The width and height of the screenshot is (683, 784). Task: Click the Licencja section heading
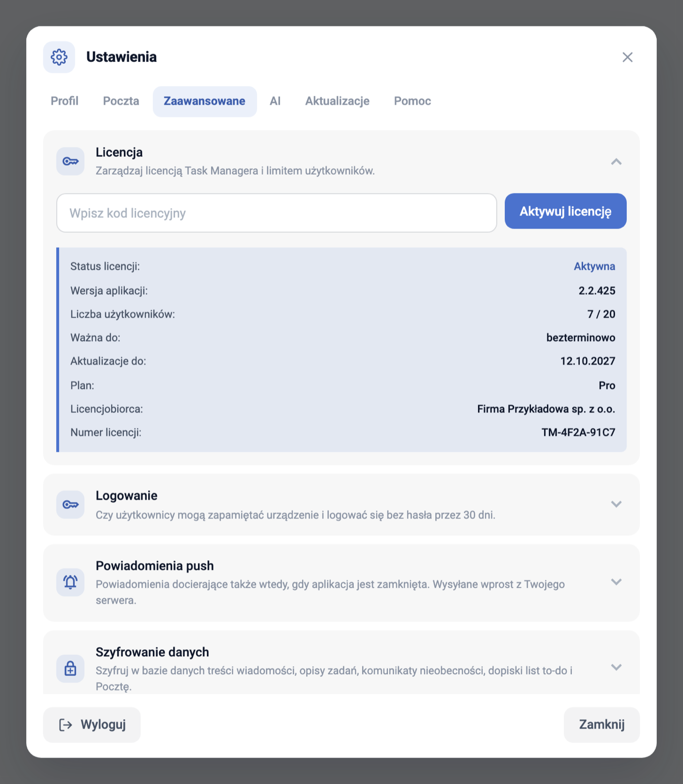point(119,152)
